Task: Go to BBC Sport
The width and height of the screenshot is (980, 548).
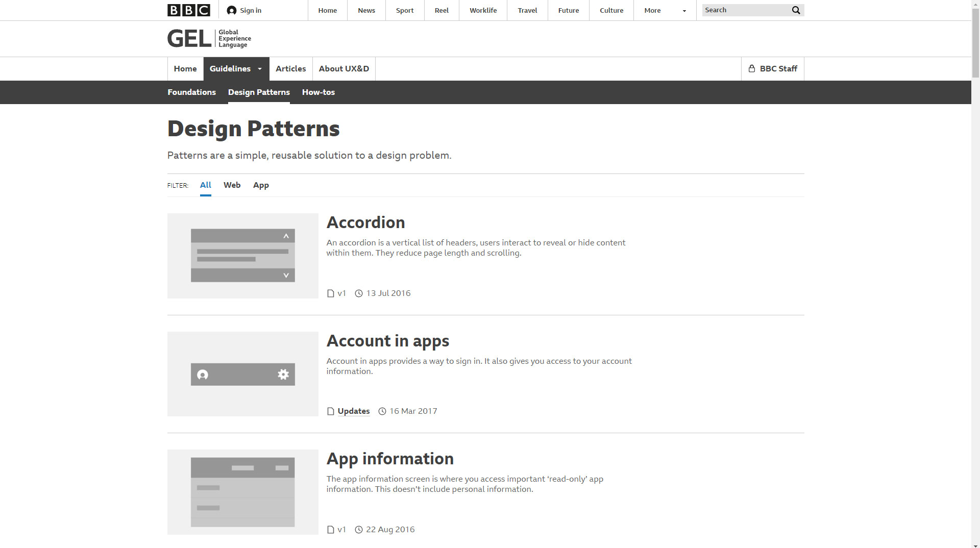Action: click(405, 10)
